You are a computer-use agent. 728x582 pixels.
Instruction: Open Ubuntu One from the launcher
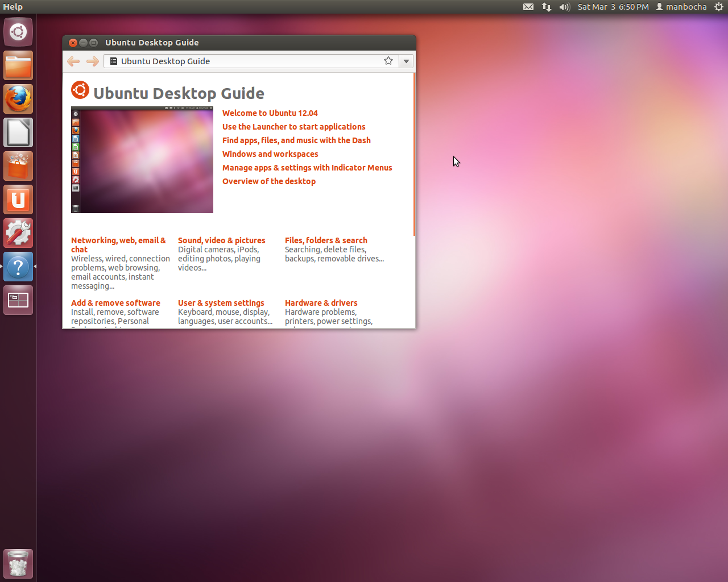tap(18, 199)
